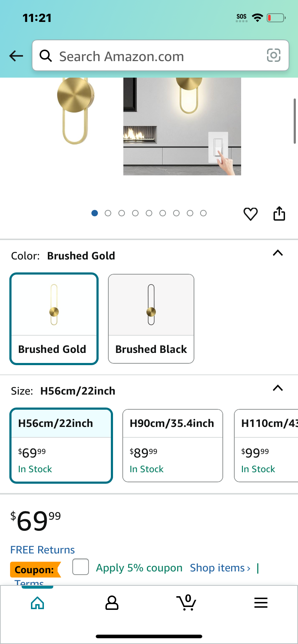Select the H110cm size option
This screenshot has width=298, height=644.
(x=266, y=446)
